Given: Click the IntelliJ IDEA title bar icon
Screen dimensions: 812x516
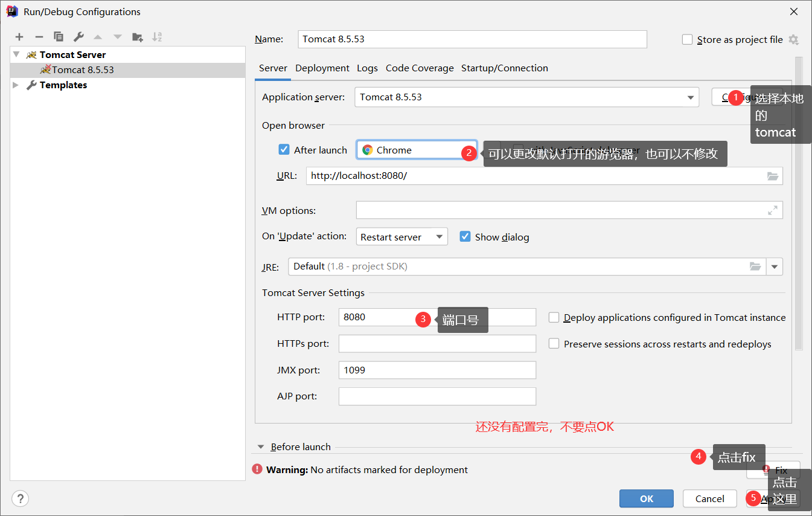Looking at the screenshot, I should click(12, 11).
